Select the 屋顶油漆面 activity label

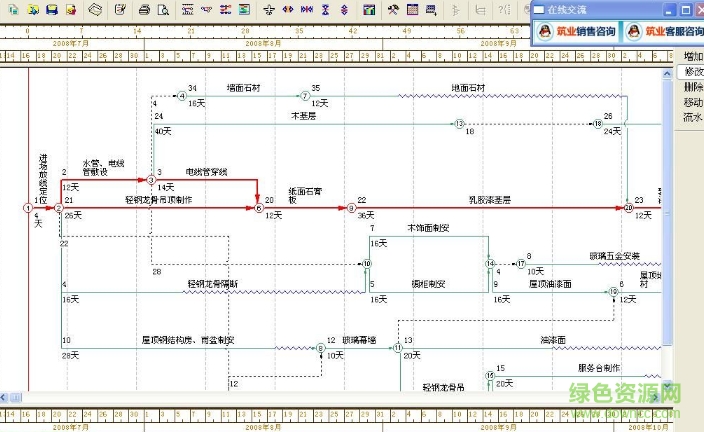(x=550, y=284)
